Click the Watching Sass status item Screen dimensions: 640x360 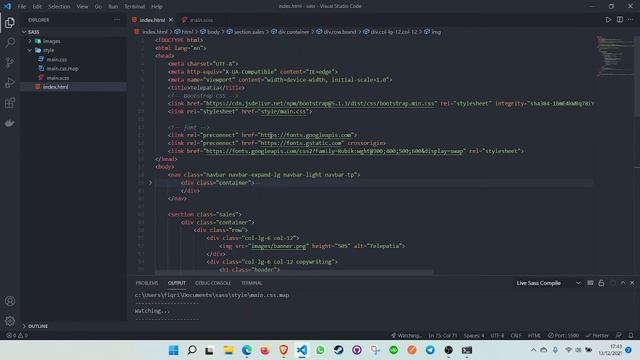click(406, 336)
